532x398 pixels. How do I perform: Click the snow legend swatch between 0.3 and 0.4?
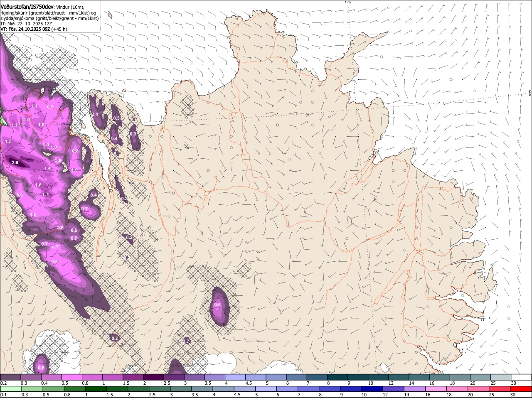[x=31, y=377]
